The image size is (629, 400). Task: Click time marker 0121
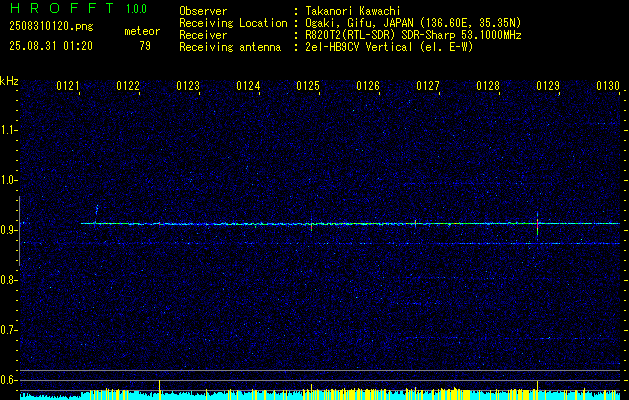(68, 85)
